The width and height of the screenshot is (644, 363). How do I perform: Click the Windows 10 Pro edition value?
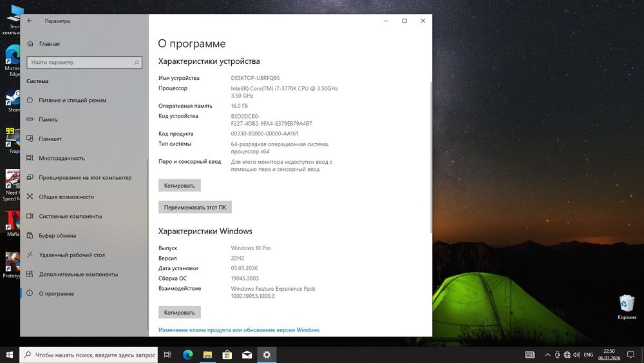[x=251, y=248]
